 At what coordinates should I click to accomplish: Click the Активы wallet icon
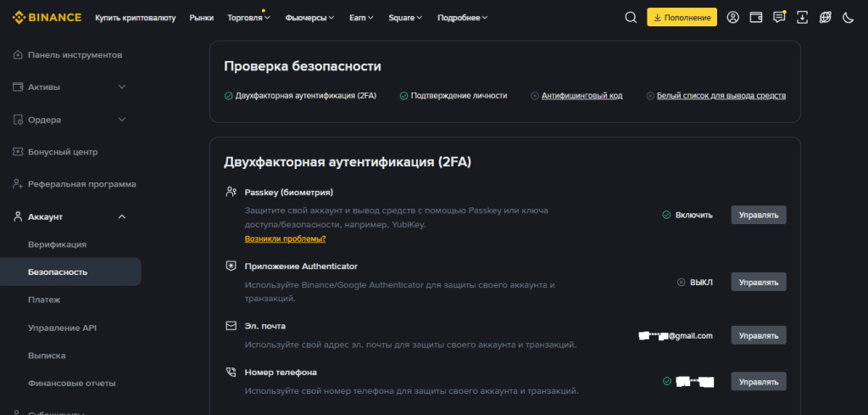[x=18, y=87]
